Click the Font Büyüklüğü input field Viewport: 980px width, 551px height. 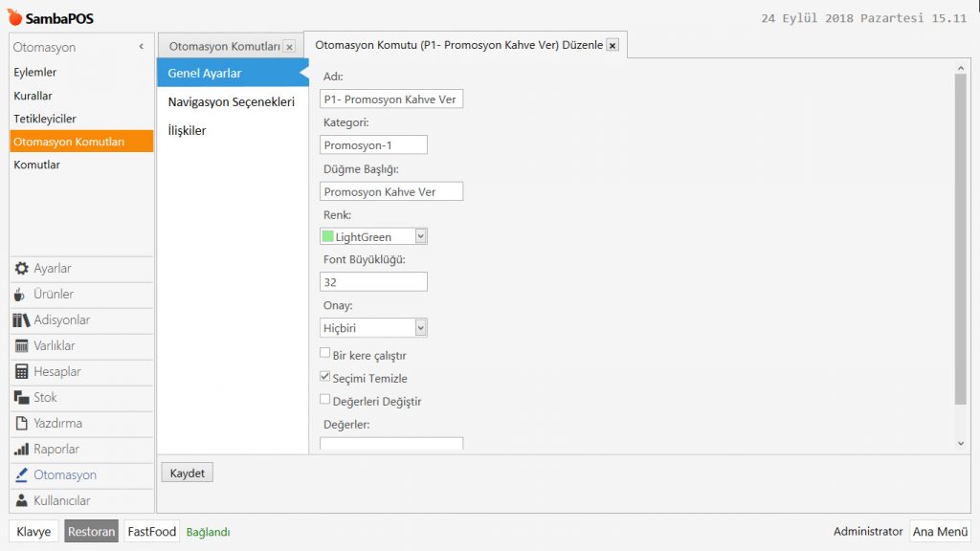pos(373,282)
